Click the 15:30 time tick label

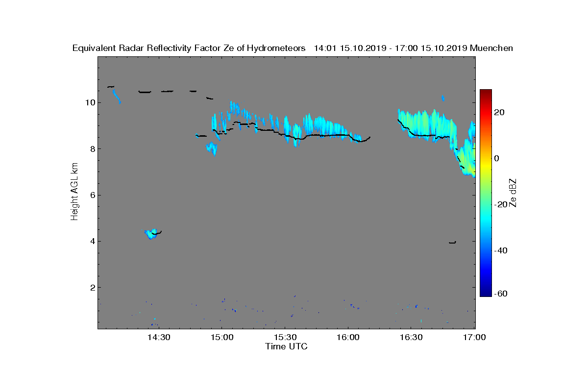285,338
